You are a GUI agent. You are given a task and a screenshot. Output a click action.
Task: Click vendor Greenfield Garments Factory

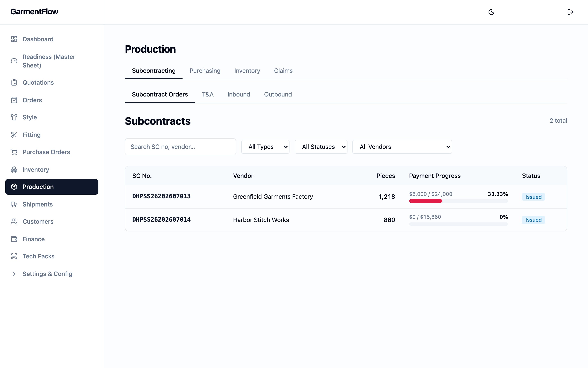[x=273, y=197]
